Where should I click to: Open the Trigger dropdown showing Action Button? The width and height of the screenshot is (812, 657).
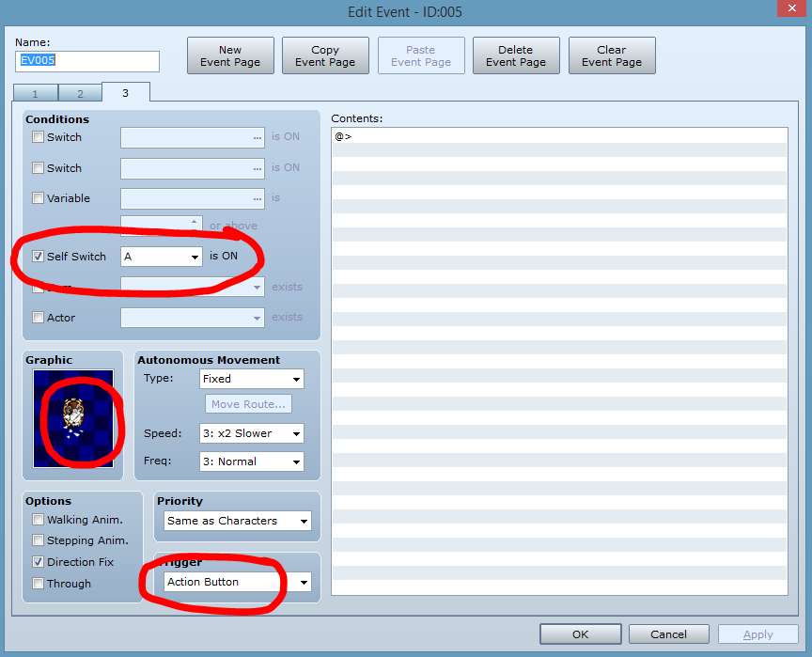coord(236,582)
